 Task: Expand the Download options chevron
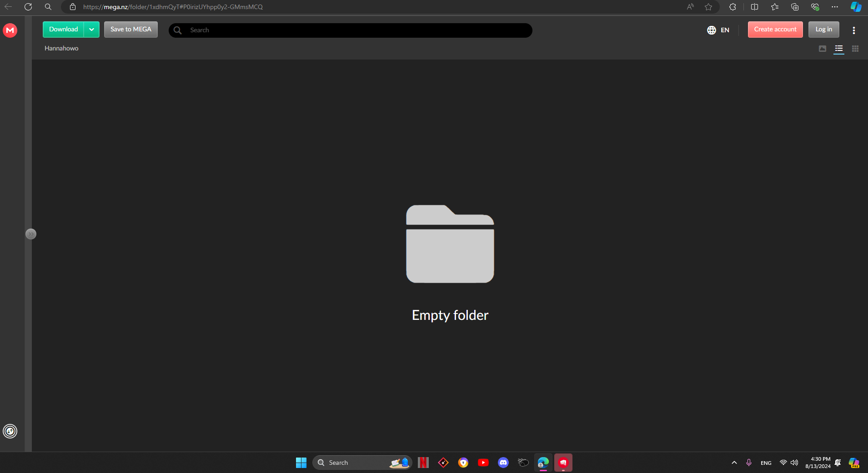(x=92, y=29)
